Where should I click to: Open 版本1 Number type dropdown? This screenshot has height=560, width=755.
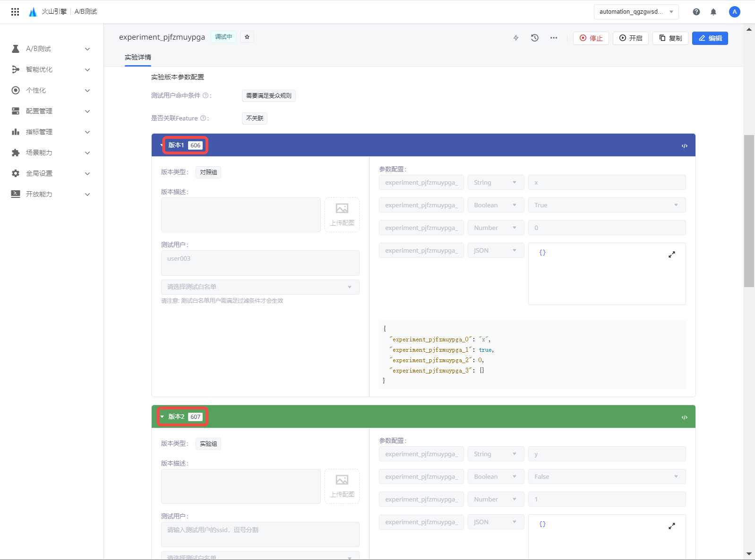[496, 228]
